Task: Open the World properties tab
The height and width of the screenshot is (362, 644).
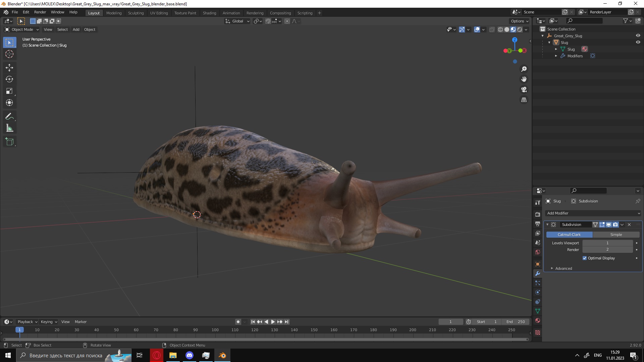Action: point(538,252)
